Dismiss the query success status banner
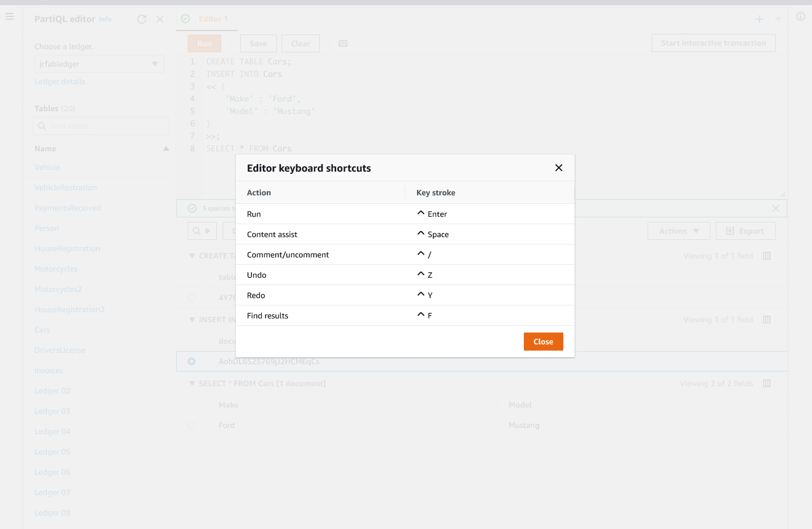Screen dimensions: 812x529 pos(775,208)
